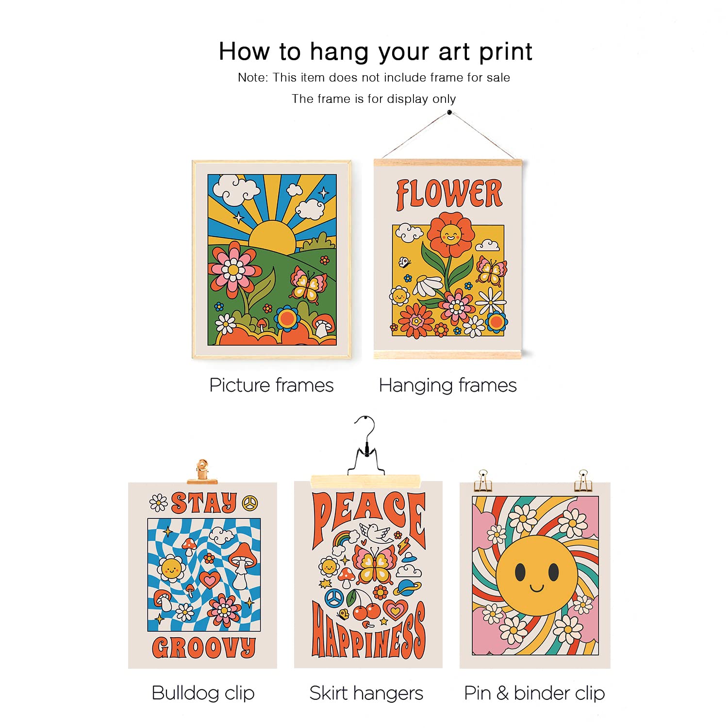Select the Stay Groovy print
728x728 pixels.
202,575
